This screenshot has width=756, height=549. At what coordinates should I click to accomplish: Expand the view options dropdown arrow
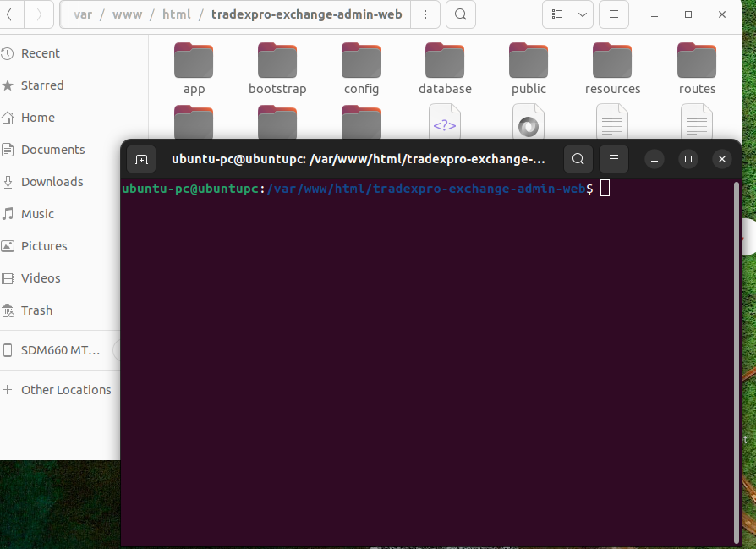[583, 14]
